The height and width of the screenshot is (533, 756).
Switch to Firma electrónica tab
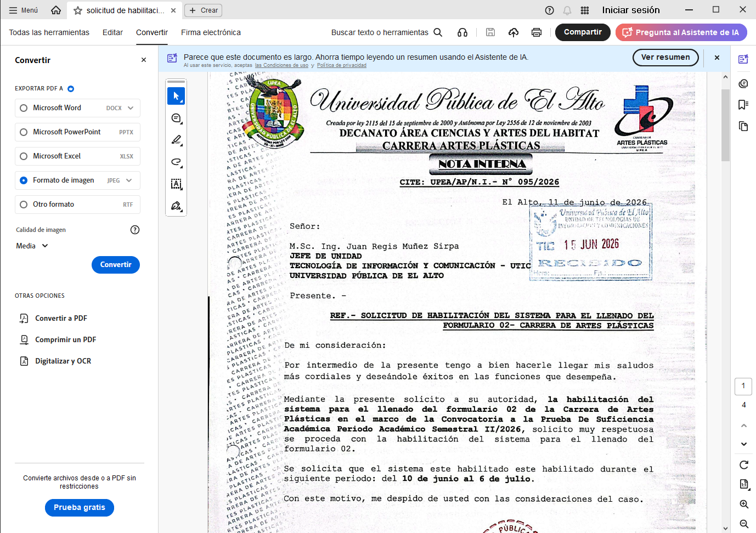coord(211,32)
